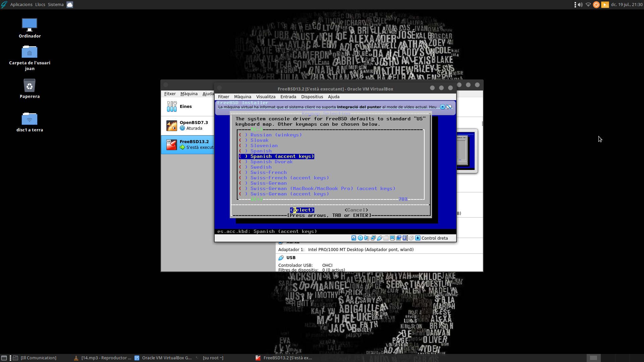
Task: Select Spanish (accent keys) keymap option
Action: point(276,157)
